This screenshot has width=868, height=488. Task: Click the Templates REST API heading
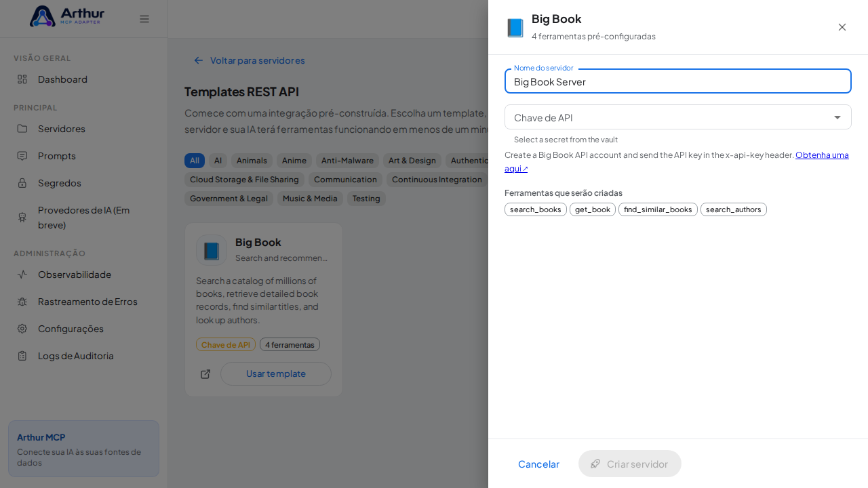tap(241, 91)
